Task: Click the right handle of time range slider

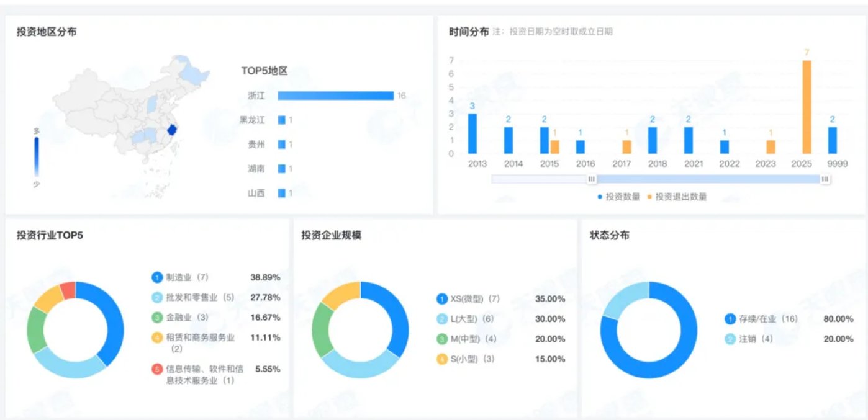Action: click(825, 179)
